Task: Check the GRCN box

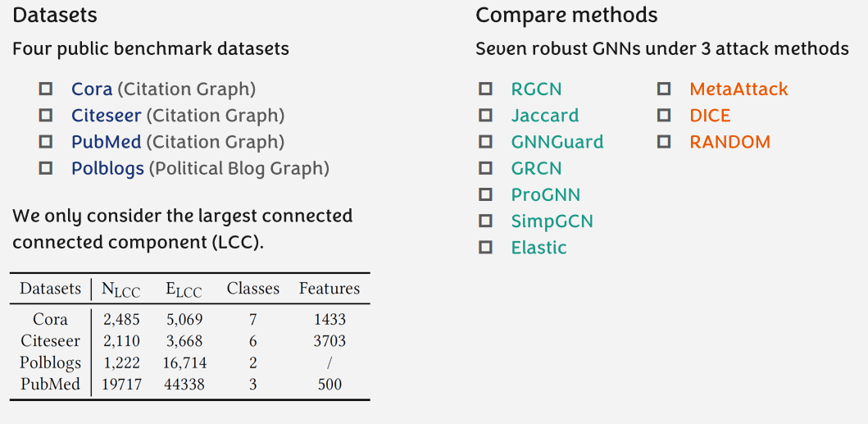Action: click(486, 168)
